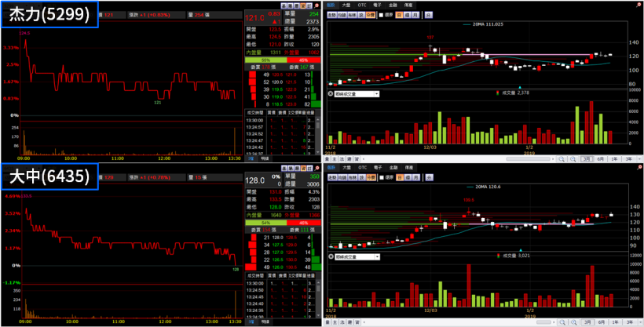Click the 籌 button in 杰力 quote panel
Screen dimensions: 644x327
pyautogui.click(x=290, y=5)
